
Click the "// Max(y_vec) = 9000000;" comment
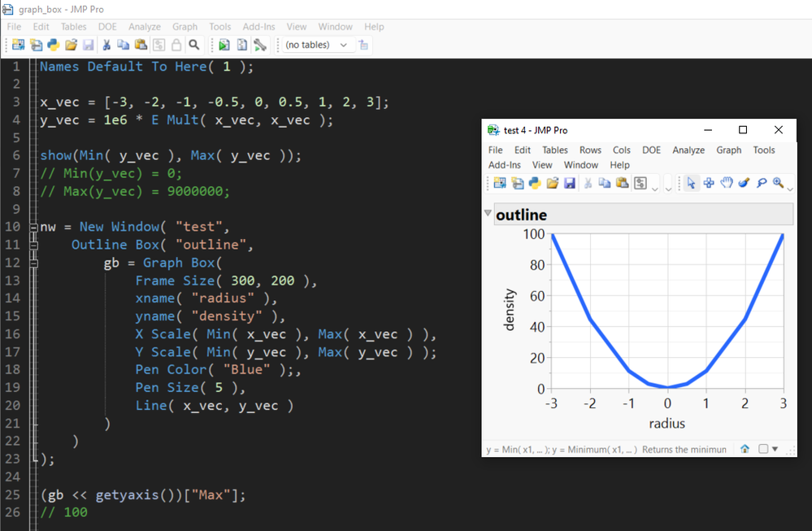pyautogui.click(x=135, y=191)
